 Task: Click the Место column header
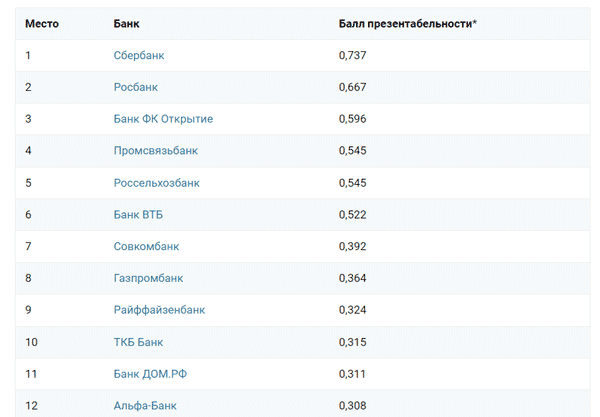pyautogui.click(x=42, y=22)
